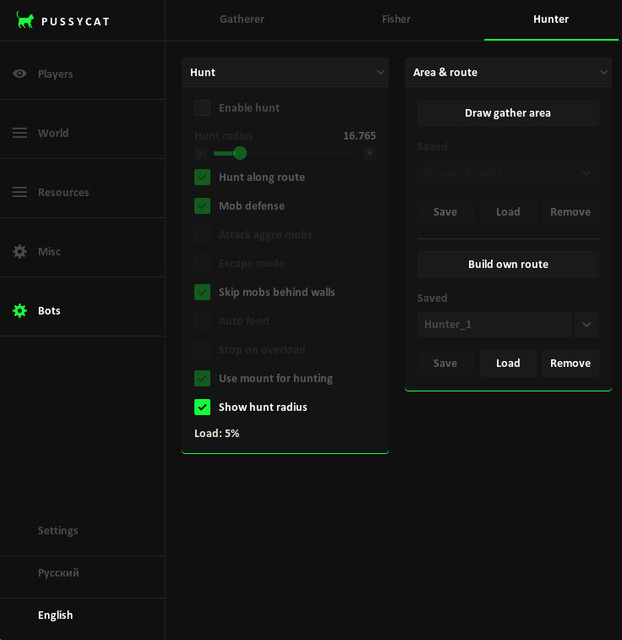Toggle Hunt along route checkbox
622x640 pixels.
tap(202, 177)
